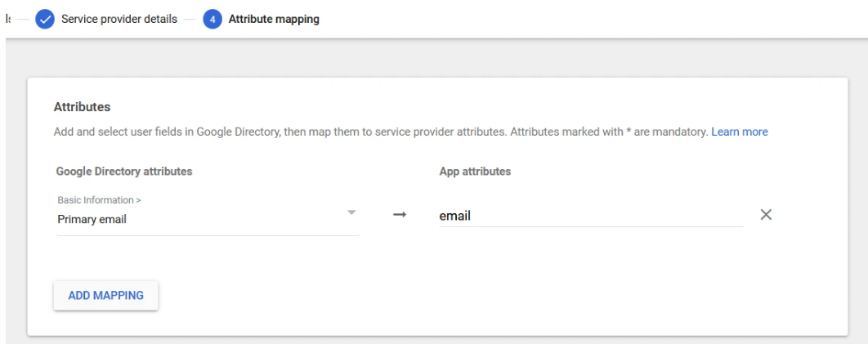Click the mapping arrow between attributes
The width and height of the screenshot is (868, 344).
400,215
